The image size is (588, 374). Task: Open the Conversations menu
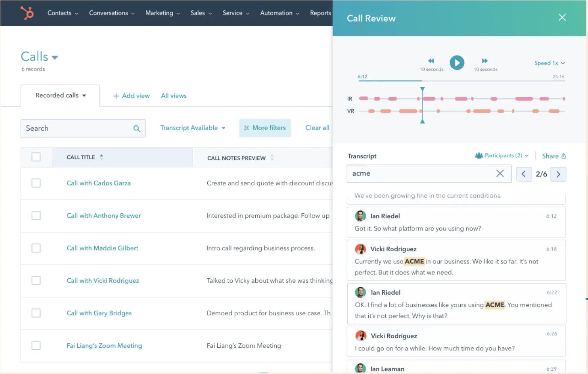coord(112,13)
